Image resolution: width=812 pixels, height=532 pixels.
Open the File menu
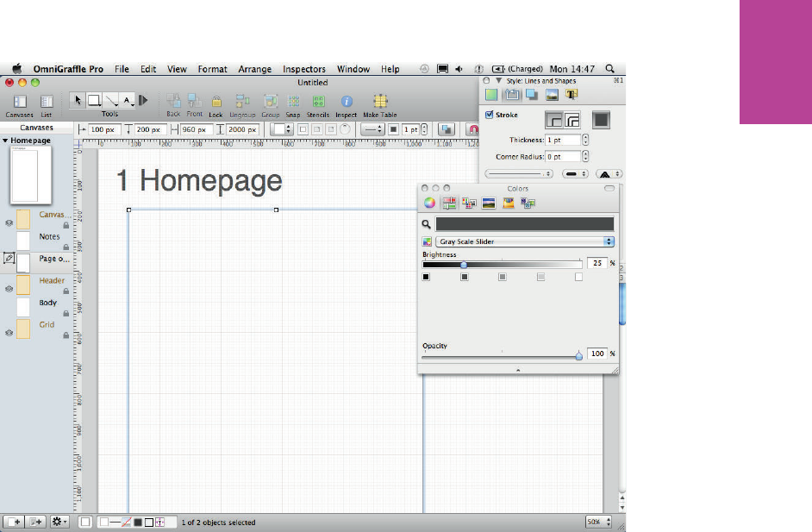click(122, 69)
